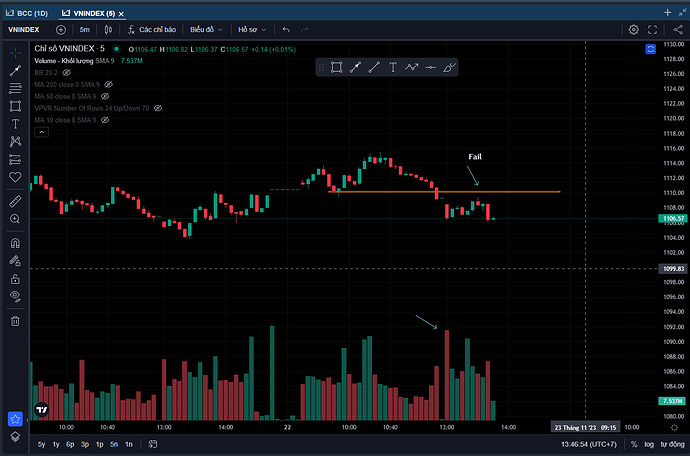Pick the text tool in floating toolbar
The width and height of the screenshot is (690, 456).
click(x=393, y=67)
